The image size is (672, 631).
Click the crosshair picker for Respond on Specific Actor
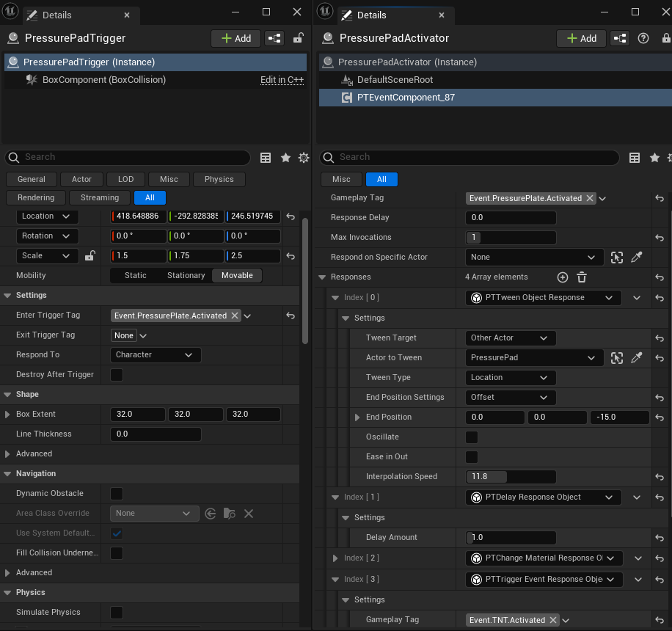618,257
